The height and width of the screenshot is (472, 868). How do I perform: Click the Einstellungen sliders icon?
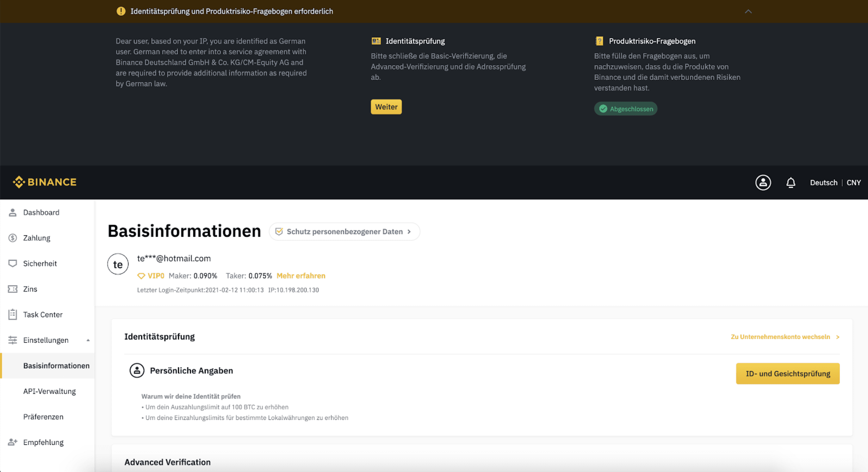pyautogui.click(x=12, y=340)
